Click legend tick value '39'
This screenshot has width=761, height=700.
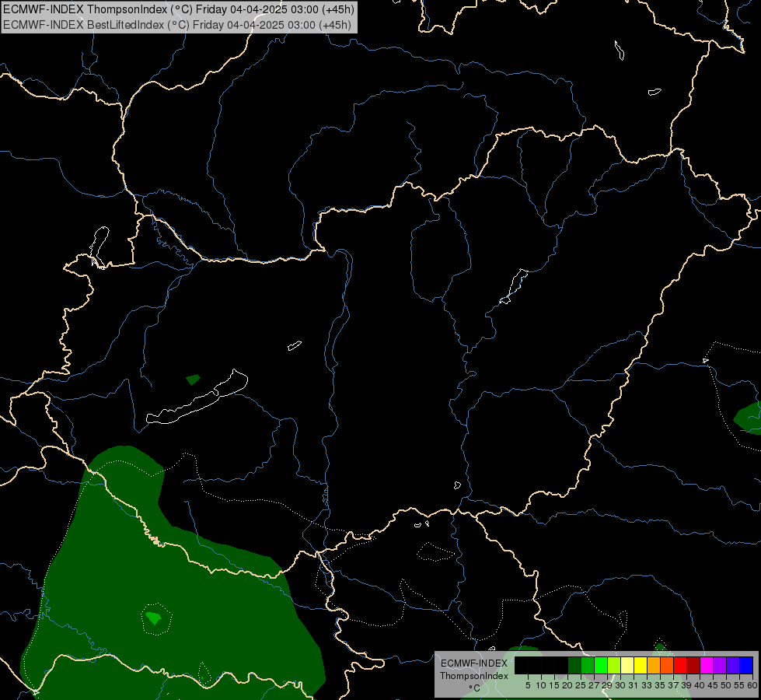[x=686, y=685]
